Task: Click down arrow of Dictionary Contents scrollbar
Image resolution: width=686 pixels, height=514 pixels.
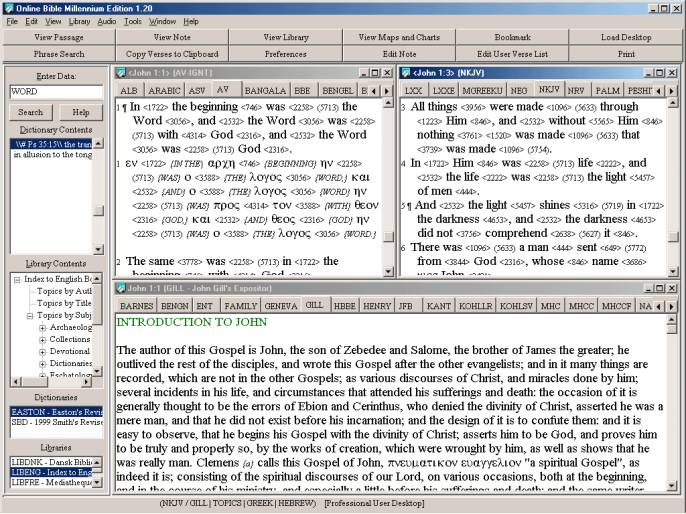Action: (x=98, y=249)
